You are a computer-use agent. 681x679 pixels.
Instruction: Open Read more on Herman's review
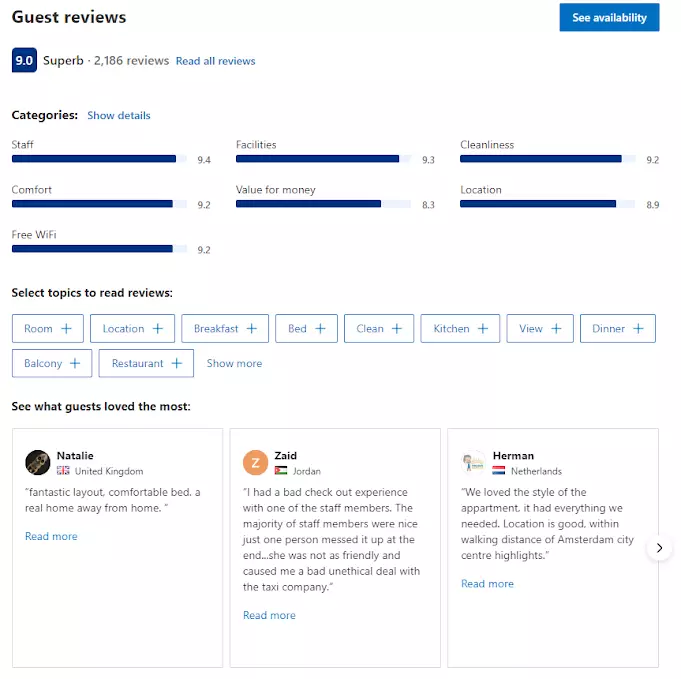487,584
